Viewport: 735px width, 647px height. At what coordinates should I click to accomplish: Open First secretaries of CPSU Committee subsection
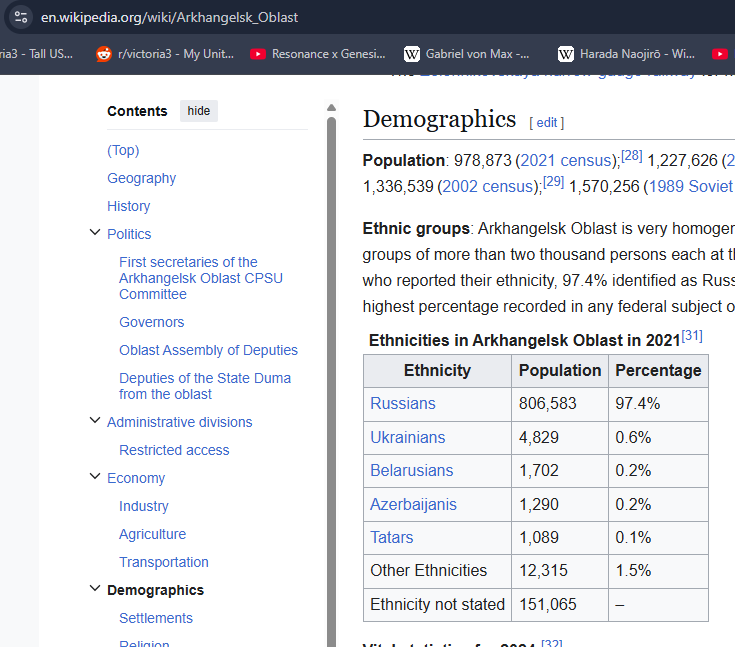click(x=201, y=278)
